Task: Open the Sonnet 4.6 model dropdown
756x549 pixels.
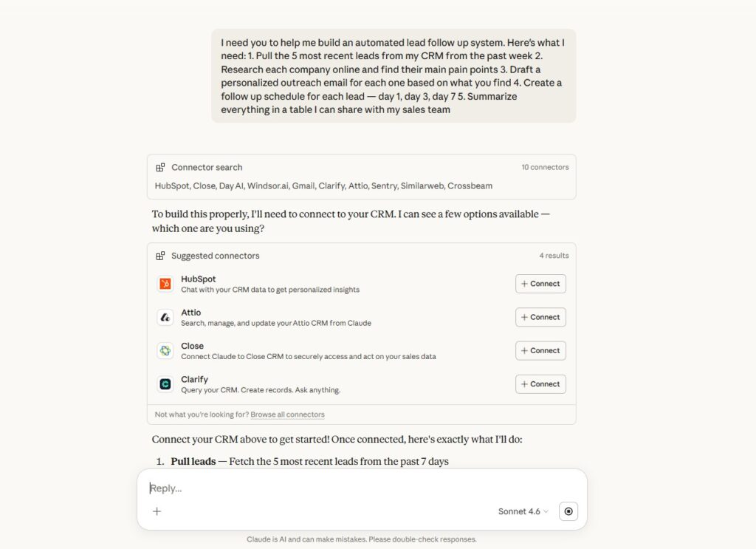Action: click(x=523, y=511)
